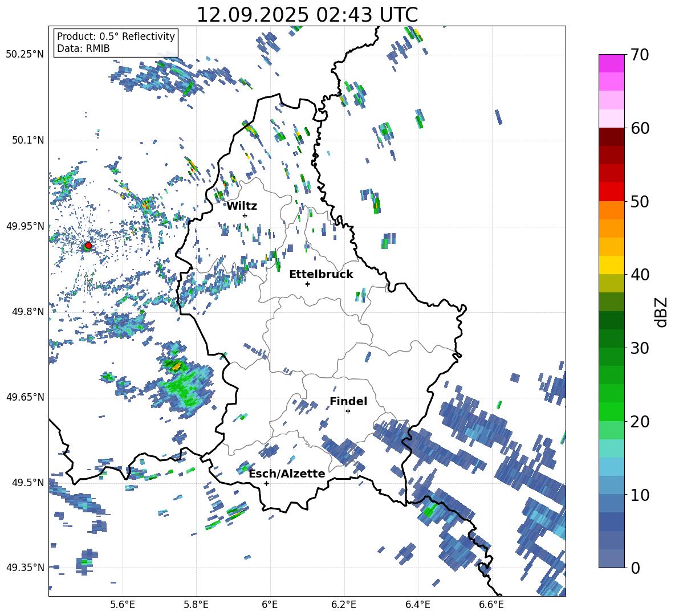This screenshot has width=675, height=616.
Task: Click the Data: RMIB text
Action: 83,48
